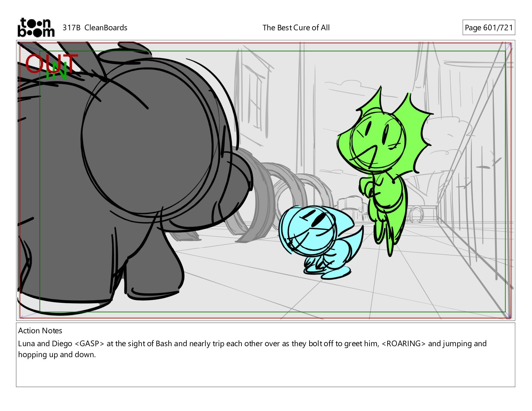Click the 'Action Notes' heading
Viewport: 532px width, 411px height.
40,331
